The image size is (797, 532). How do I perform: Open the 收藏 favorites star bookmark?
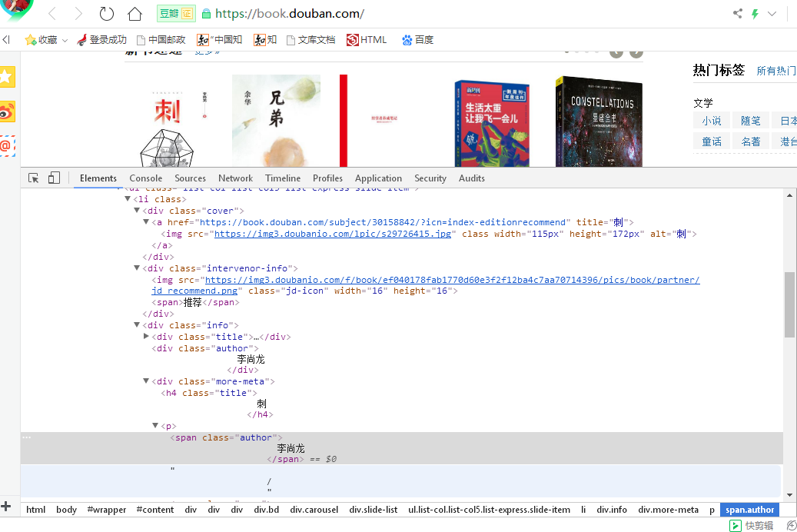click(41, 40)
